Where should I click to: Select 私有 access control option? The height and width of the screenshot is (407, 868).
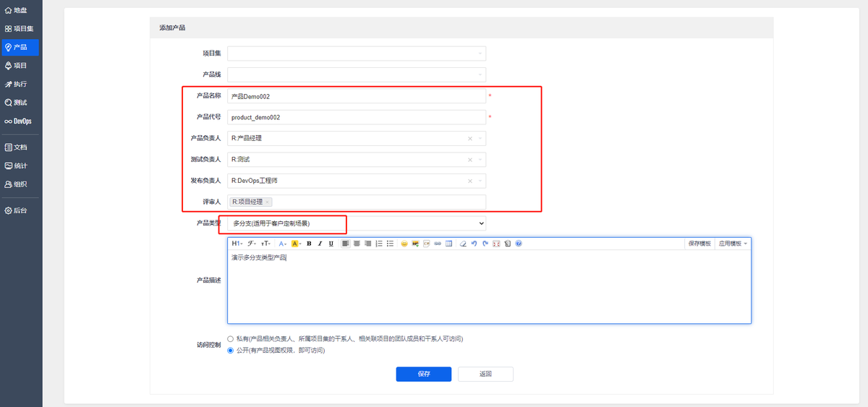click(x=231, y=338)
